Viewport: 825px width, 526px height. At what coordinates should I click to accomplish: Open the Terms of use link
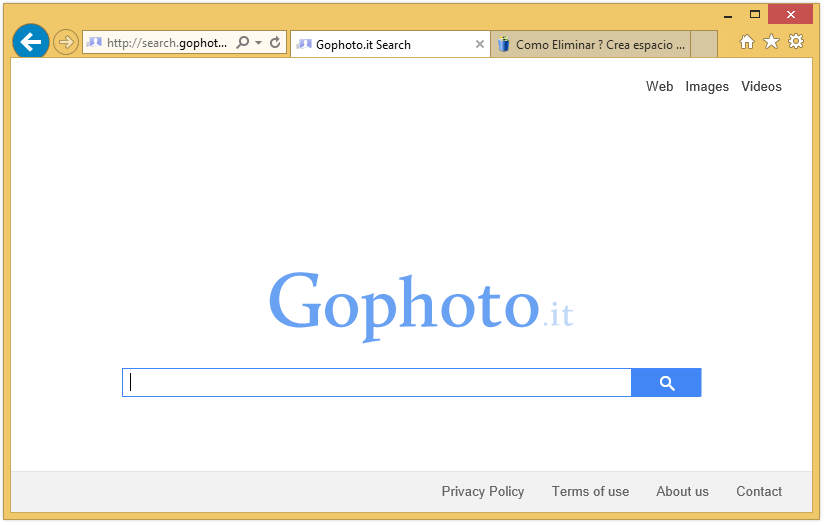pyautogui.click(x=590, y=491)
